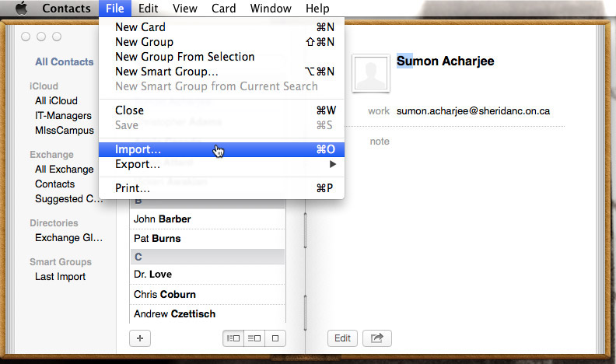The height and width of the screenshot is (364, 616).
Task: Click the add contact plus button
Action: [x=140, y=338]
